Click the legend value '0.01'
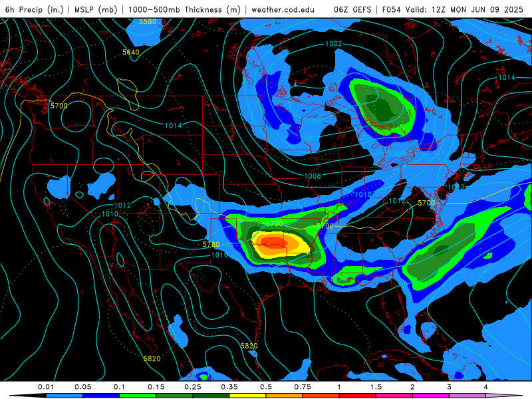Viewport: 532px width, 399px height. [46, 387]
